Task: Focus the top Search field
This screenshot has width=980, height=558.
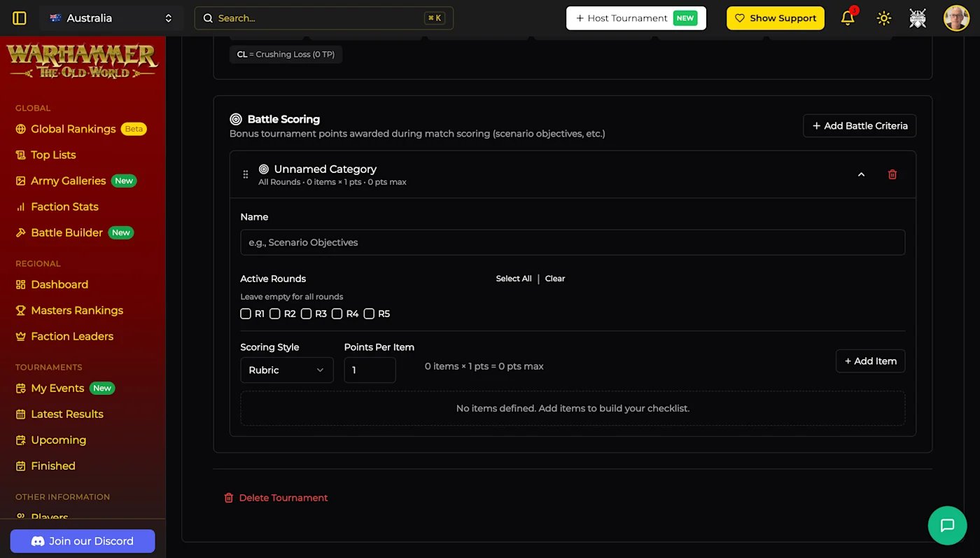Action: pos(324,18)
